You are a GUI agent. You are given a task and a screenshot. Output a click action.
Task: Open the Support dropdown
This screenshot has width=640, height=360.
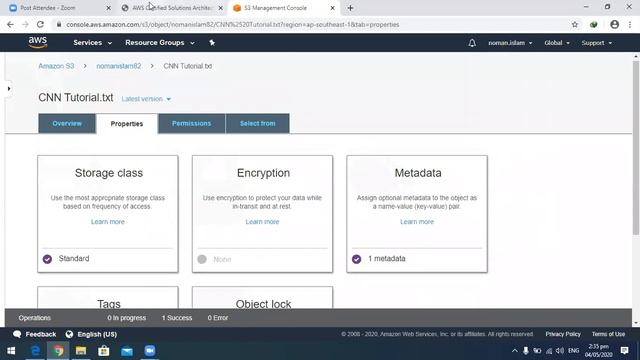pos(597,43)
